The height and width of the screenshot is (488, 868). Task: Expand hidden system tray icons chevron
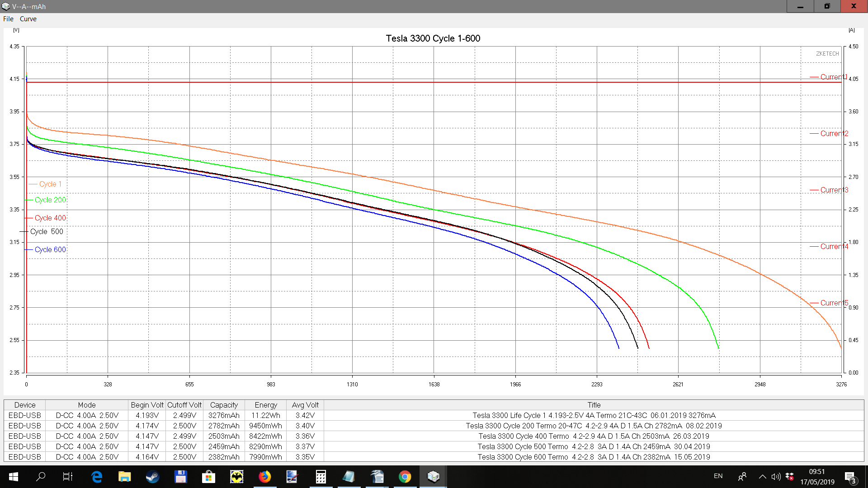(762, 476)
